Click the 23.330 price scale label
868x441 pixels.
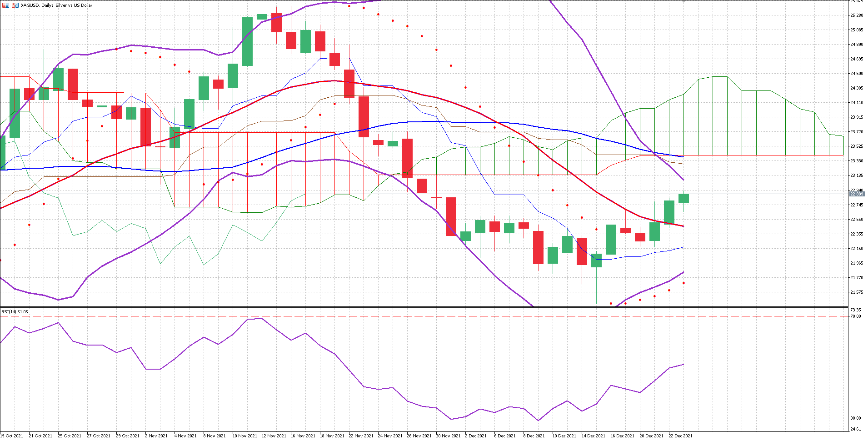coord(856,161)
